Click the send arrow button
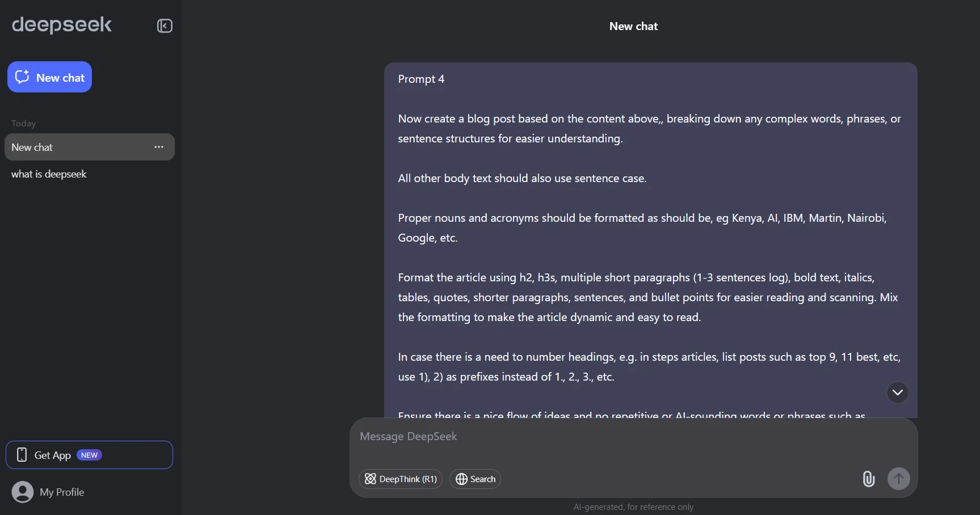This screenshot has width=980, height=515. click(x=899, y=479)
